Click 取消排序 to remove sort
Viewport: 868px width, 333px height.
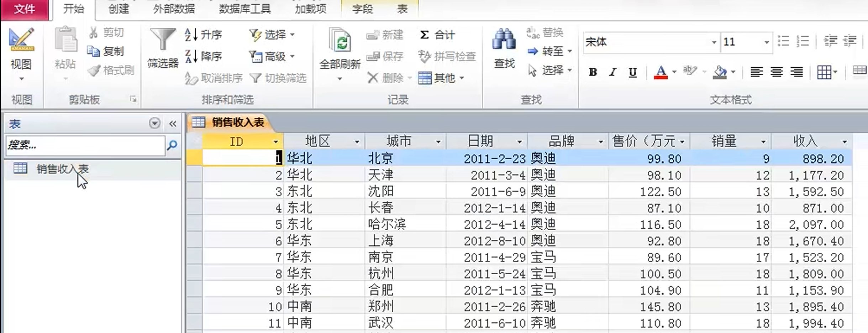(214, 78)
